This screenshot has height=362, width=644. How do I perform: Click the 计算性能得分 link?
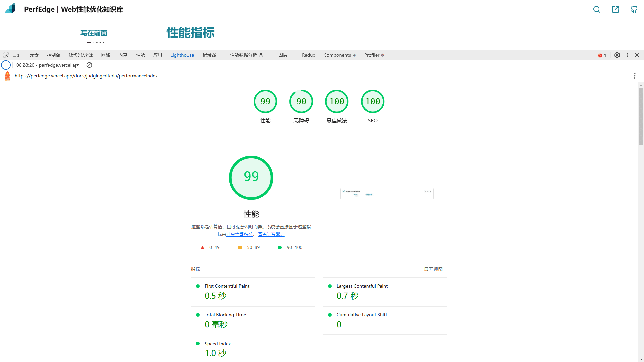click(x=239, y=234)
